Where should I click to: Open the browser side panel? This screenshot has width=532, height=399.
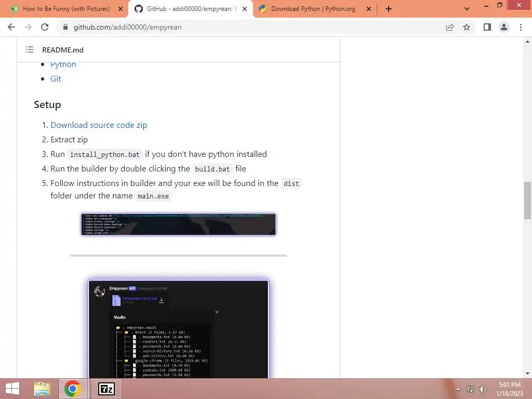tap(487, 27)
